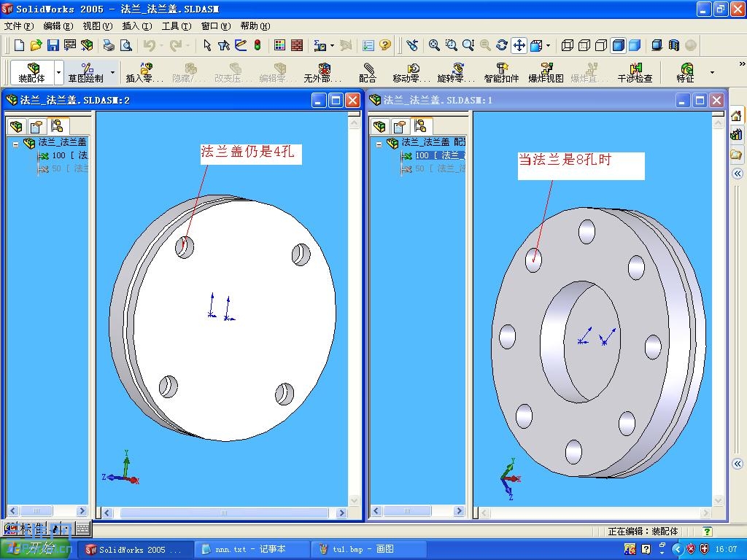This screenshot has width=747, height=560.
Task: Select configuration 100 in window :2 tree
Action: [63, 155]
